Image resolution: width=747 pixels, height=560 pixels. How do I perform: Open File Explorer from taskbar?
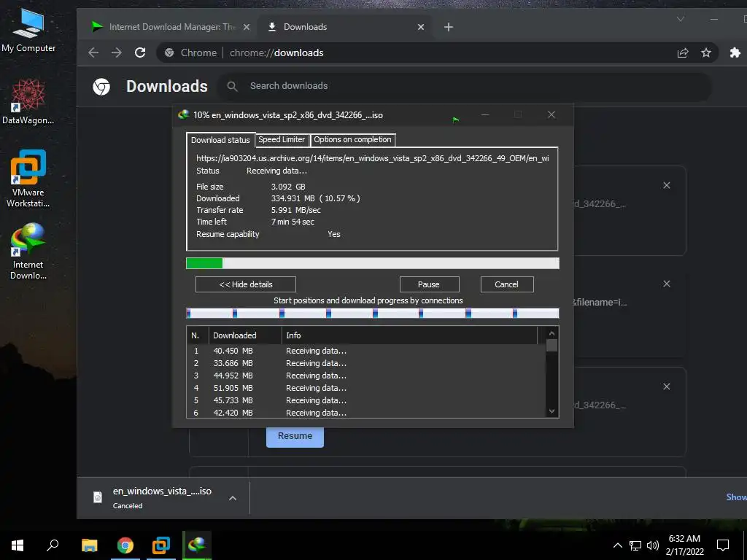click(89, 545)
